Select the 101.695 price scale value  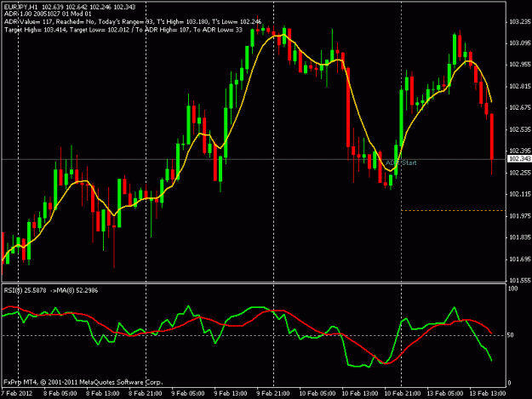click(520, 259)
